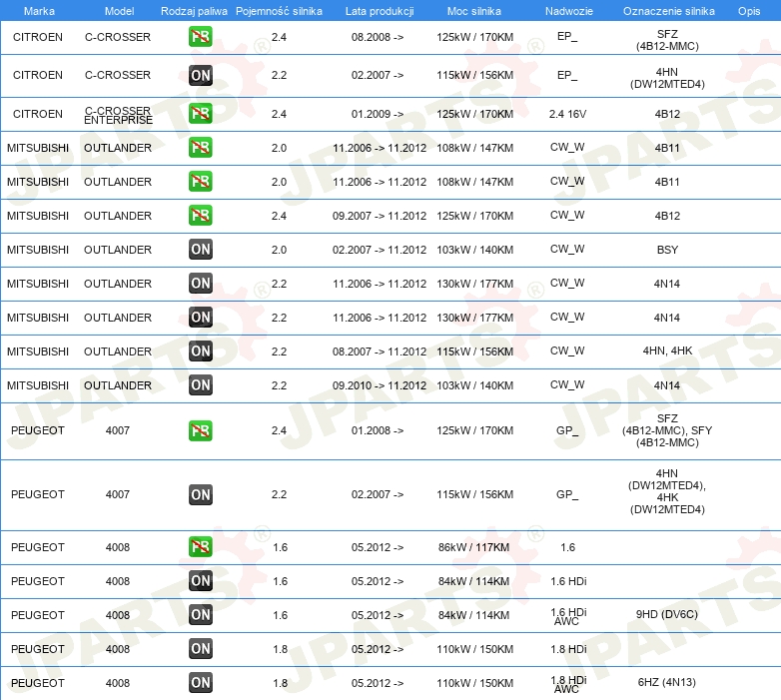Select the PB icon in C-Crosser Enterprise row

200,114
